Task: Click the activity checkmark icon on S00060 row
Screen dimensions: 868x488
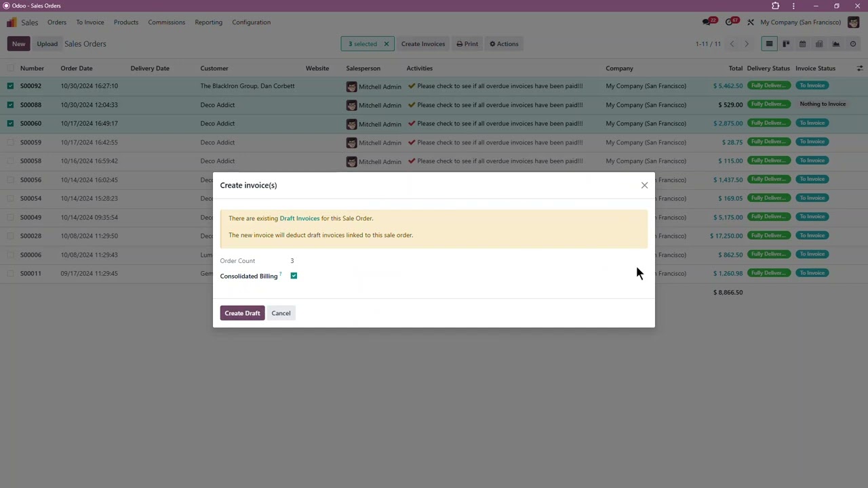Action: tap(411, 123)
